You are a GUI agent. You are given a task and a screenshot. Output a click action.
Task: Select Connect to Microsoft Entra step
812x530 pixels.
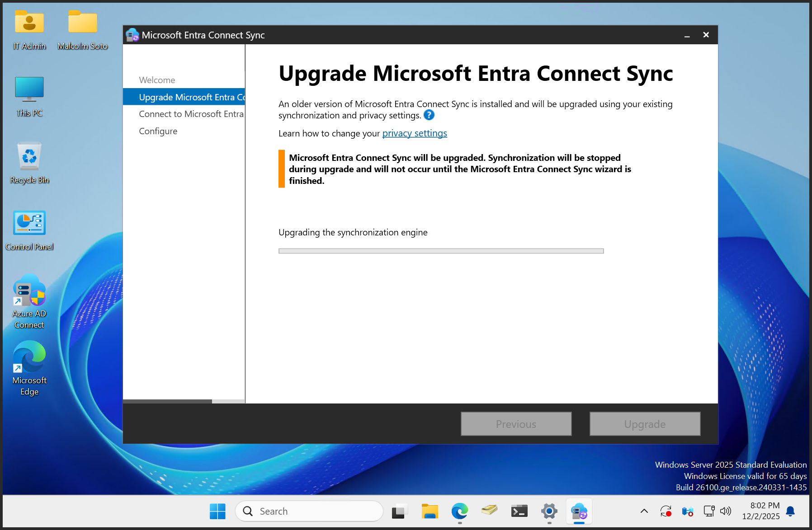coord(191,114)
